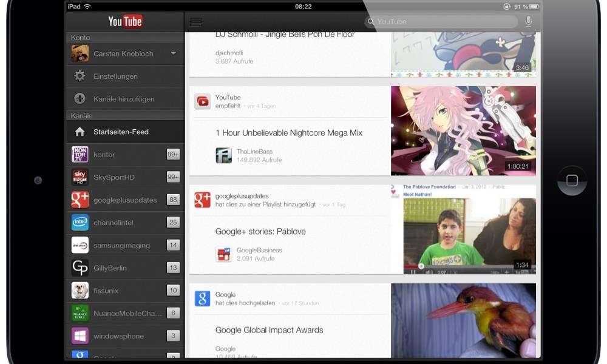Open the Einstellungen settings entry

(125, 76)
